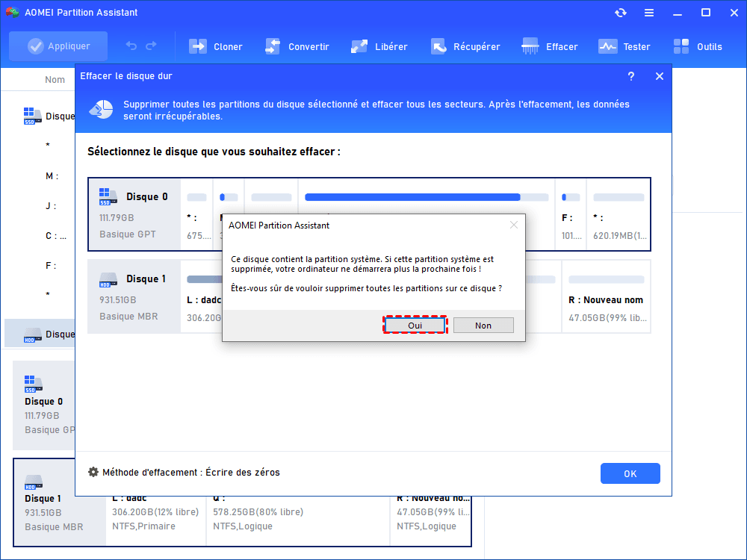Open the hamburger menu in title bar
Viewport: 747px width, 560px height.
point(649,13)
